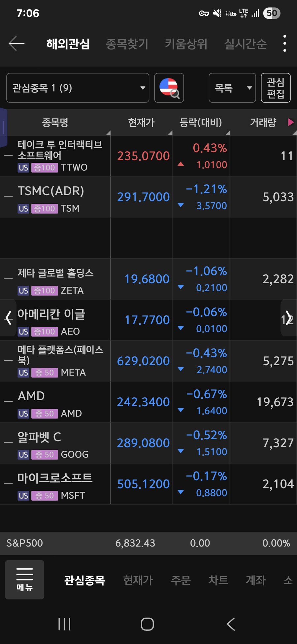Open the 메뉴 hamburger menu
Viewport: 297px width, 644px height.
[x=24, y=580]
